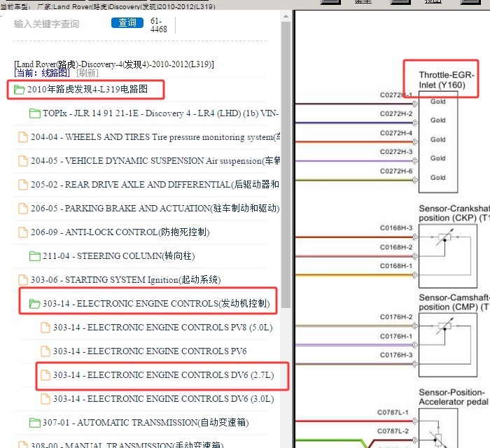Click connector pin label C0787L-2
The image size is (490, 448).
click(x=393, y=431)
